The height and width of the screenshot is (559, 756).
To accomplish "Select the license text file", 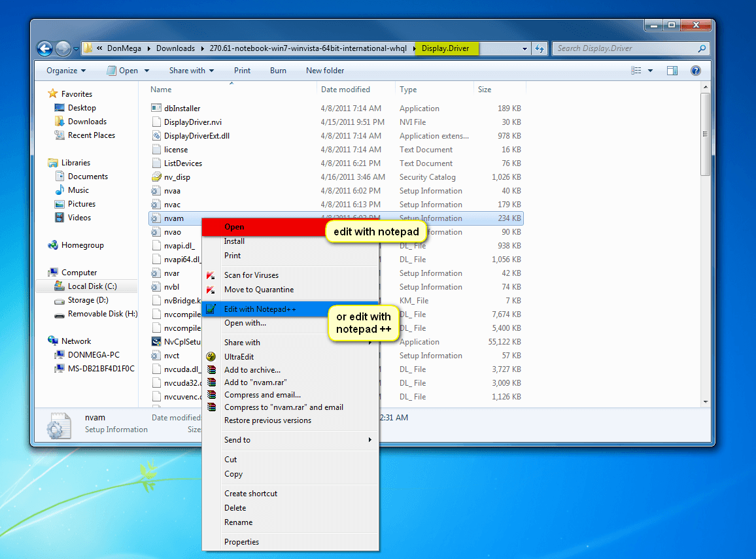I will tap(175, 149).
